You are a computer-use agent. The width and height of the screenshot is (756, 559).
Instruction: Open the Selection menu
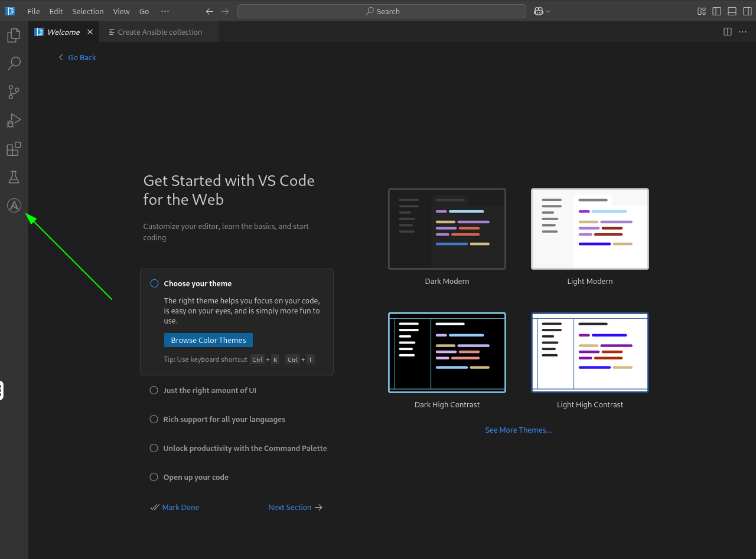88,11
